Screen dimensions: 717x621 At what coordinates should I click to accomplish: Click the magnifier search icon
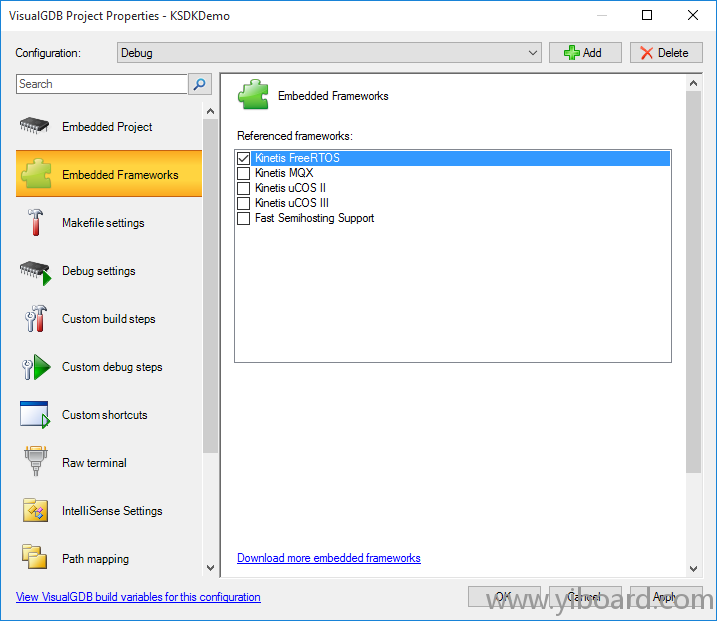[x=200, y=84]
